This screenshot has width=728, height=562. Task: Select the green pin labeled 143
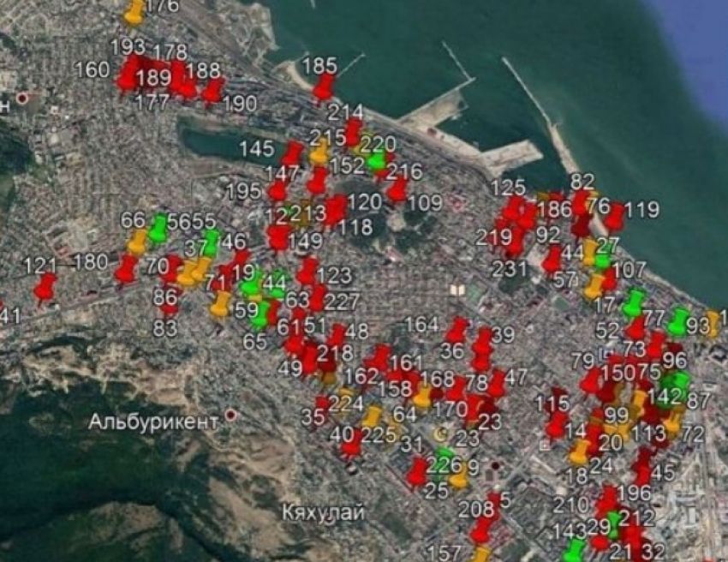(574, 550)
